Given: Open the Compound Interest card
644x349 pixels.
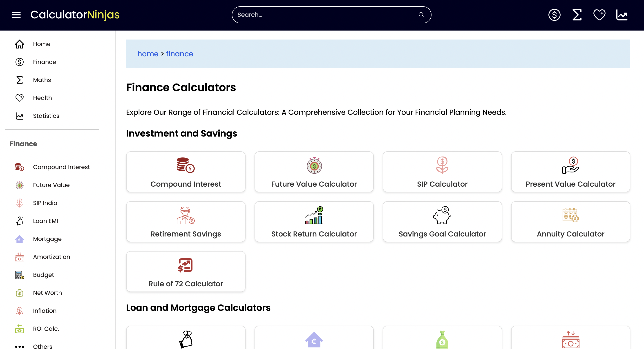Looking at the screenshot, I should click(186, 172).
